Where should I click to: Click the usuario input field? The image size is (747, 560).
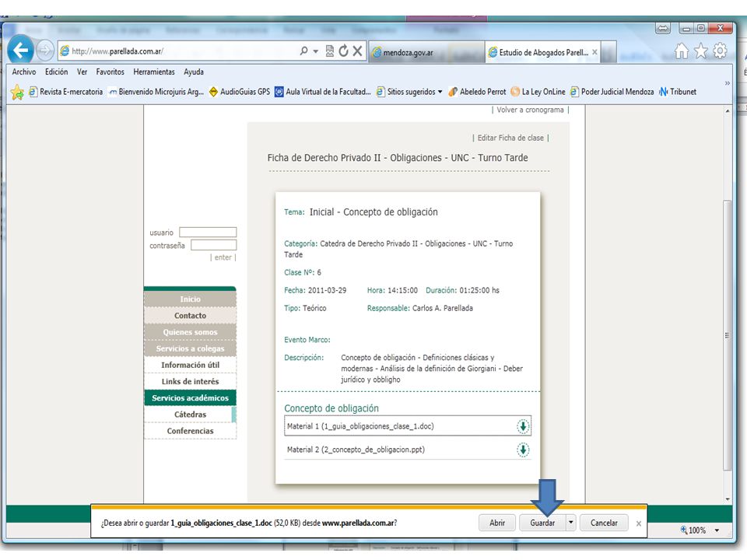[208, 233]
